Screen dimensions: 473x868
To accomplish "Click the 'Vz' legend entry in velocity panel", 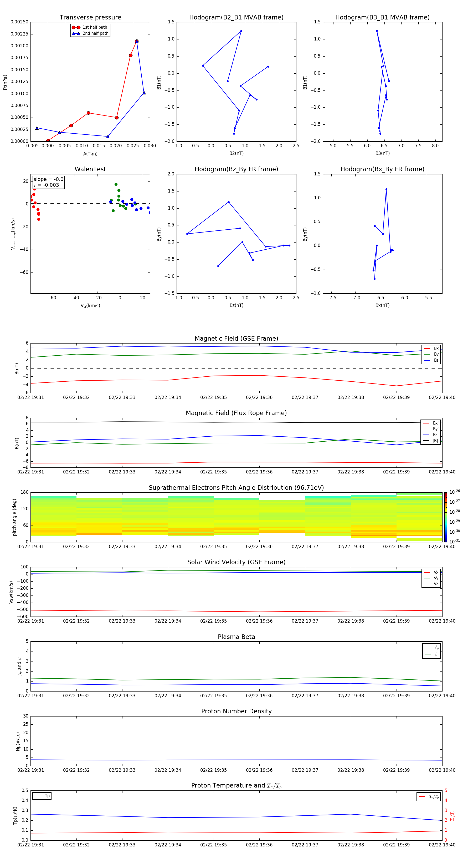I will coord(431,584).
